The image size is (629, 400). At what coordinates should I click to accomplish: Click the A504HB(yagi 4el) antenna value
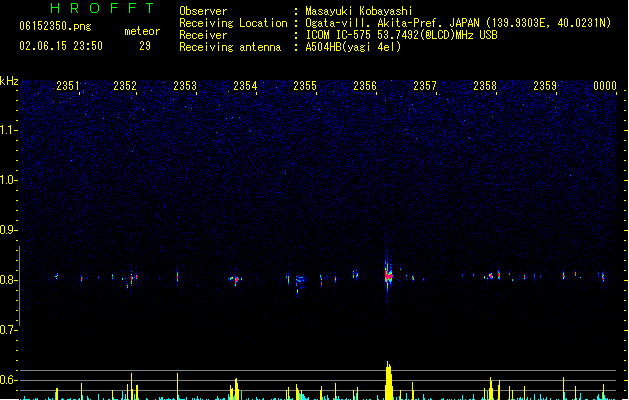click(x=353, y=47)
